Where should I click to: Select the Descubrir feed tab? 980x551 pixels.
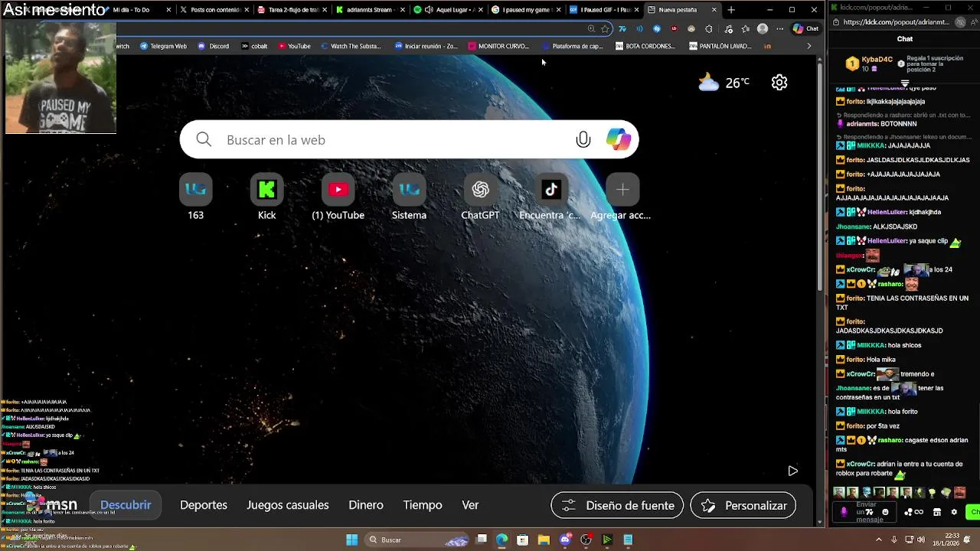[x=126, y=505]
